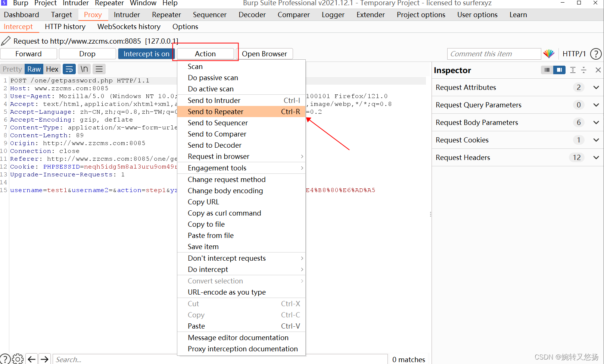Open Proxy interception documentation
604x364 pixels.
(x=241, y=349)
